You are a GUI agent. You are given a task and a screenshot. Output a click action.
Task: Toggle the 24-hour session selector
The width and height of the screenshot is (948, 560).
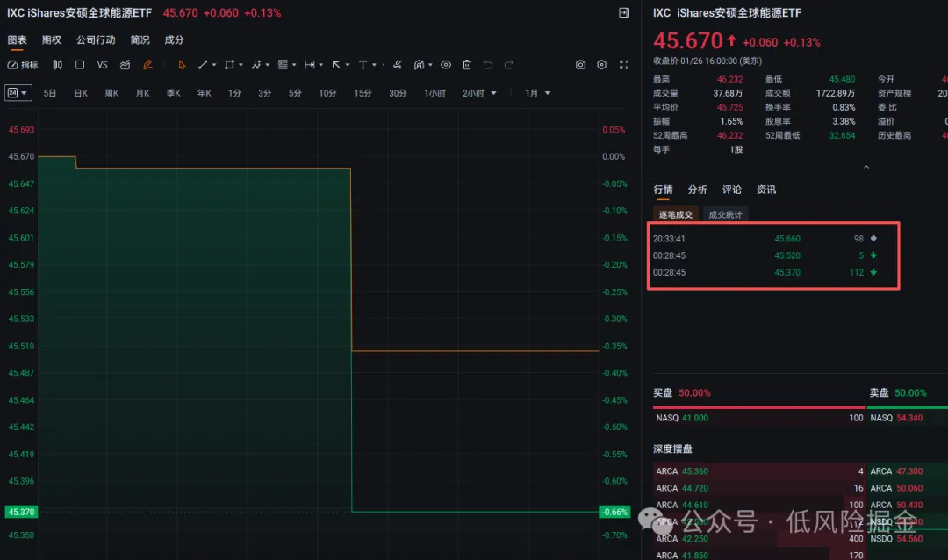18,93
